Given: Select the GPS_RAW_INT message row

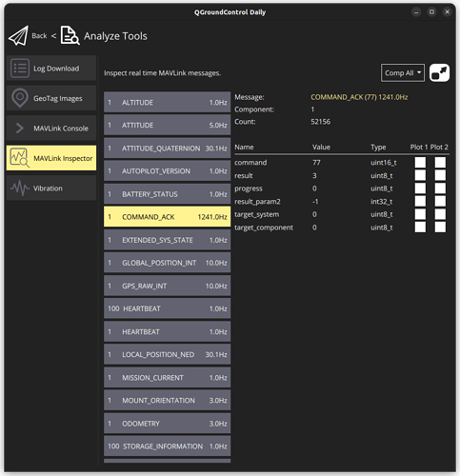Looking at the screenshot, I should click(167, 286).
